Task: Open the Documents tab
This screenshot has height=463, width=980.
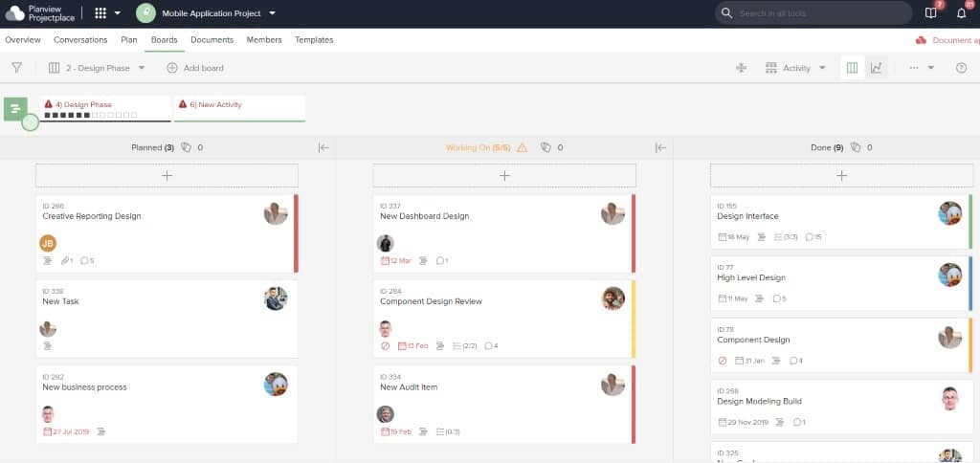Action: click(x=212, y=40)
